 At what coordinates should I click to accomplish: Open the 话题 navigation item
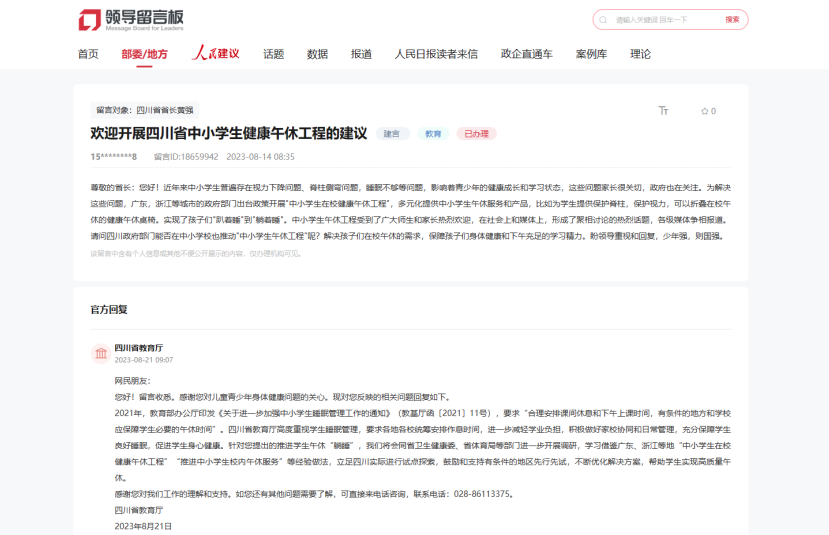pos(274,54)
